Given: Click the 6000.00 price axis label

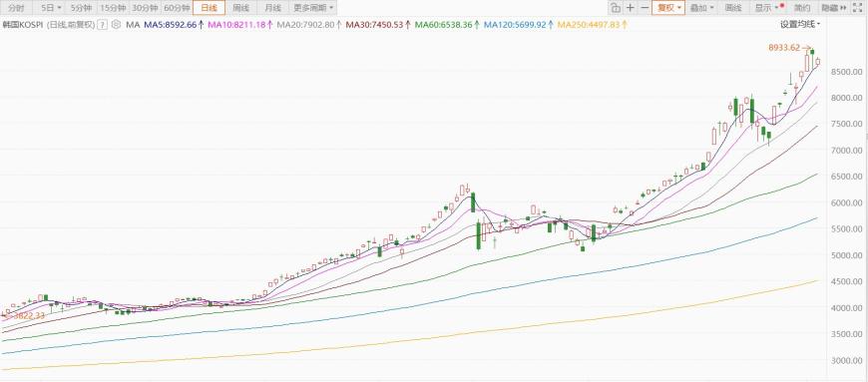Looking at the screenshot, I should tap(847, 203).
